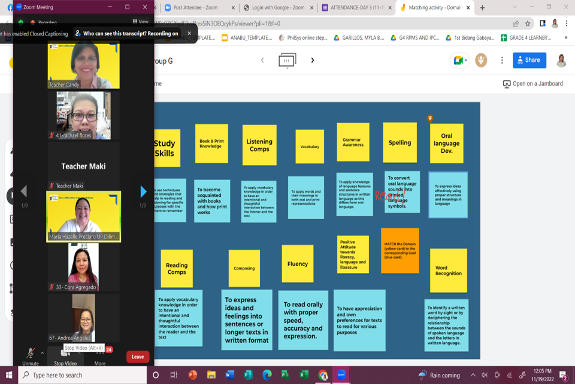Open Word from the taskbar

tap(230, 375)
